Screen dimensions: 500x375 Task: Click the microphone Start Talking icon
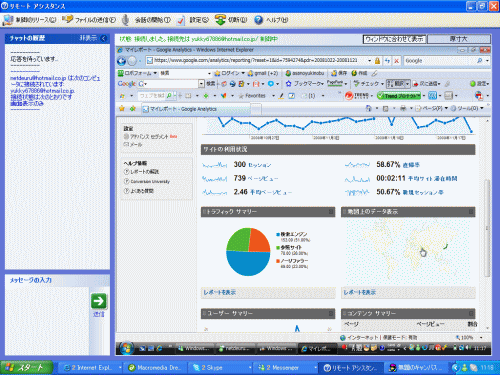click(125, 20)
